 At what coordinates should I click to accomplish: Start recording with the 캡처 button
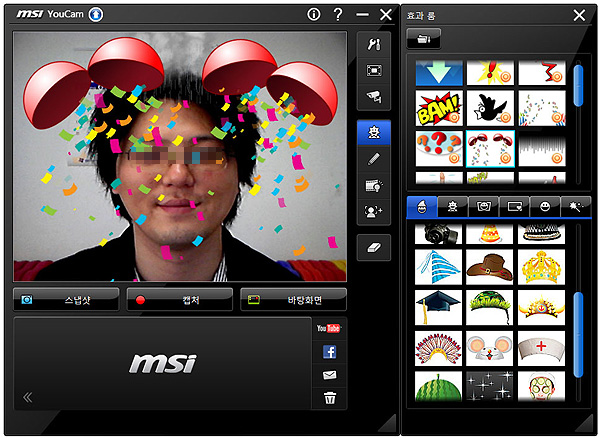point(179,300)
